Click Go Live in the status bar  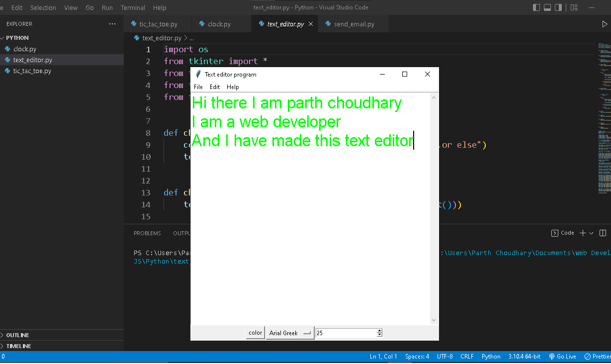pos(562,357)
